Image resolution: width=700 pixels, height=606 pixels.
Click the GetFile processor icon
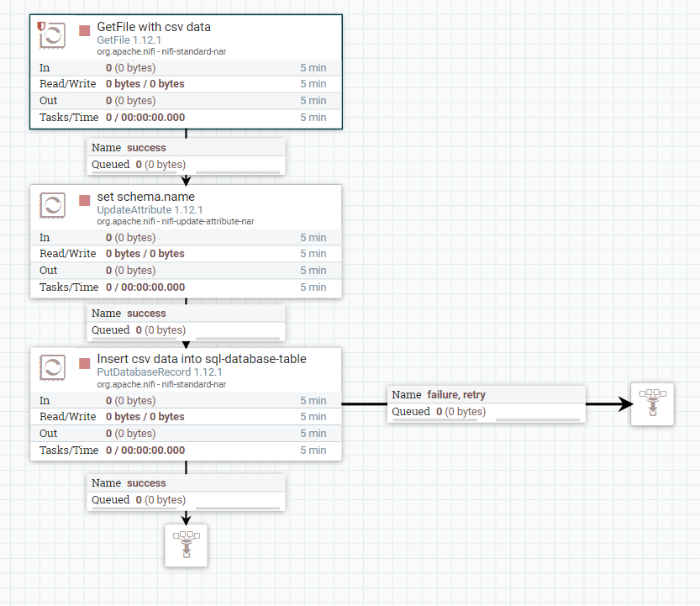coord(53,34)
